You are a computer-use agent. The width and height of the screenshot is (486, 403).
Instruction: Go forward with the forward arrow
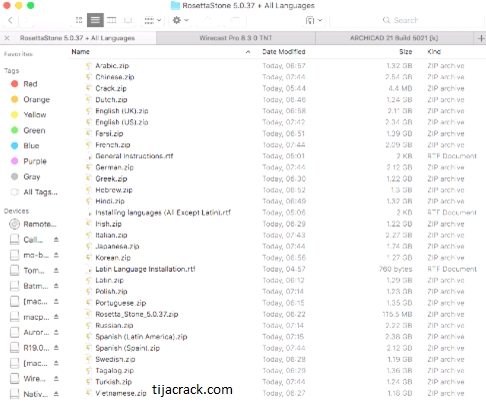click(x=27, y=20)
